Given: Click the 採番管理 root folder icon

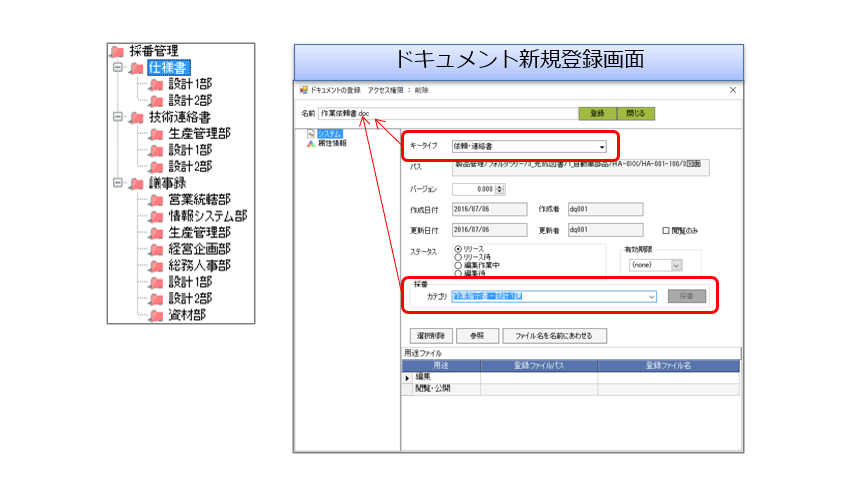Looking at the screenshot, I should point(116,51).
